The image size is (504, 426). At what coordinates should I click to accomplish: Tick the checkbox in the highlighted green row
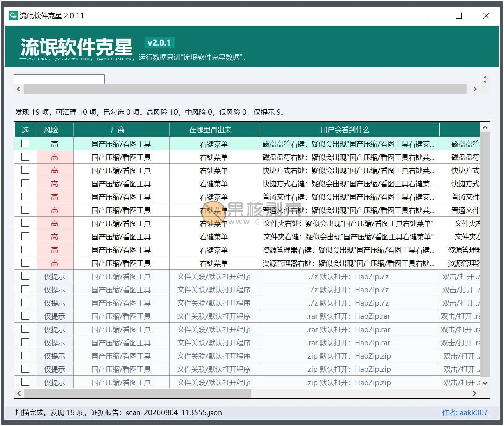(x=25, y=143)
